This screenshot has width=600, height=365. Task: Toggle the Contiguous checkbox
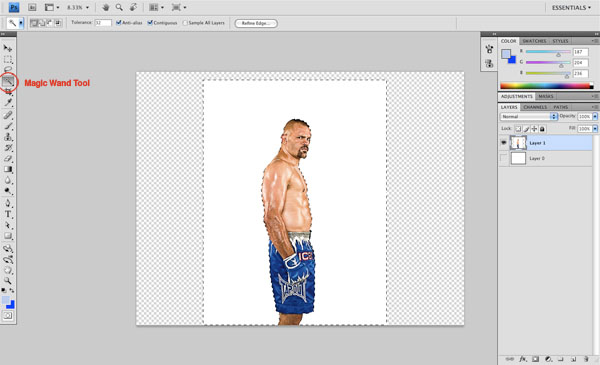tap(150, 23)
